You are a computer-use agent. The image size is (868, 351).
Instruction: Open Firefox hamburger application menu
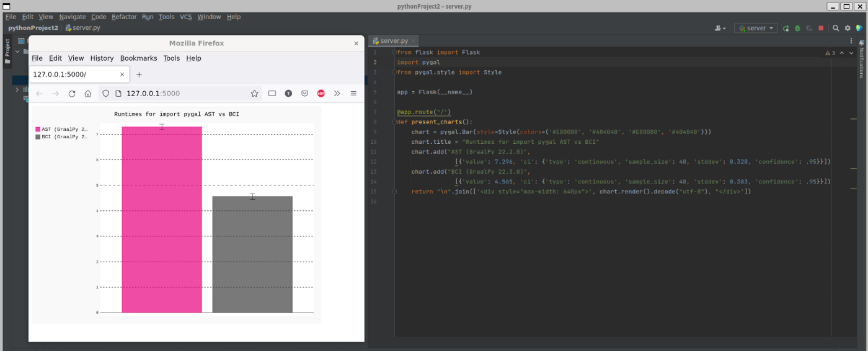pyautogui.click(x=353, y=94)
